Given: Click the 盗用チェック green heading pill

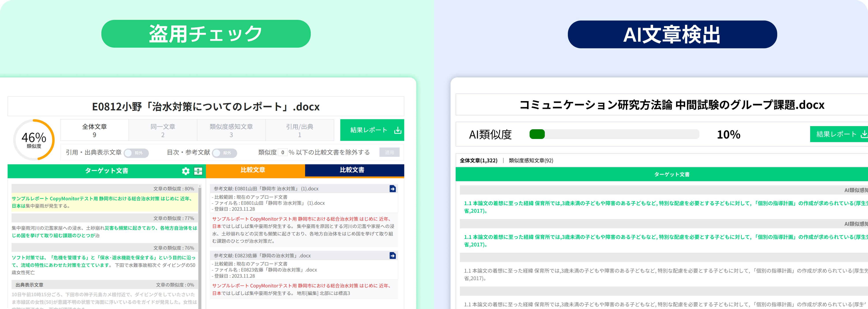Looking at the screenshot, I should pyautogui.click(x=206, y=34).
